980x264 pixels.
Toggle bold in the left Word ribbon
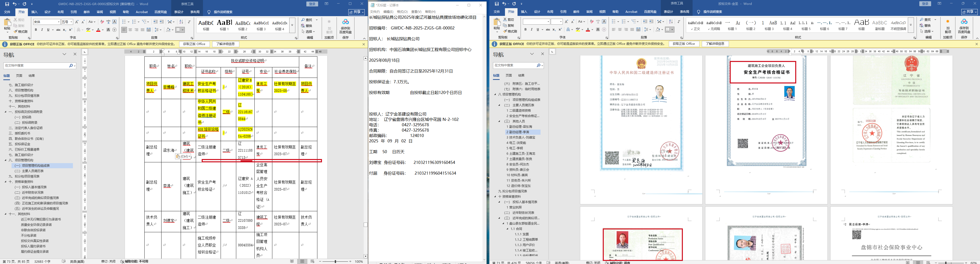[36, 30]
